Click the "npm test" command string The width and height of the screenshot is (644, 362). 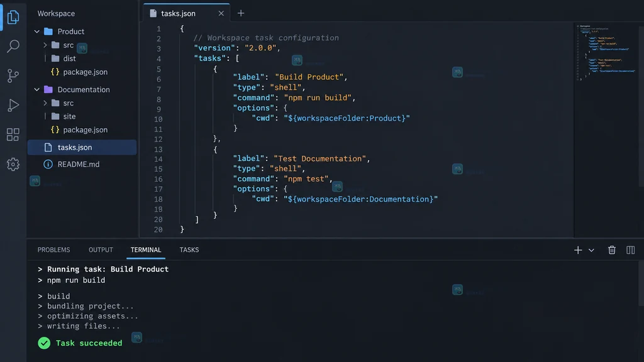(x=306, y=179)
